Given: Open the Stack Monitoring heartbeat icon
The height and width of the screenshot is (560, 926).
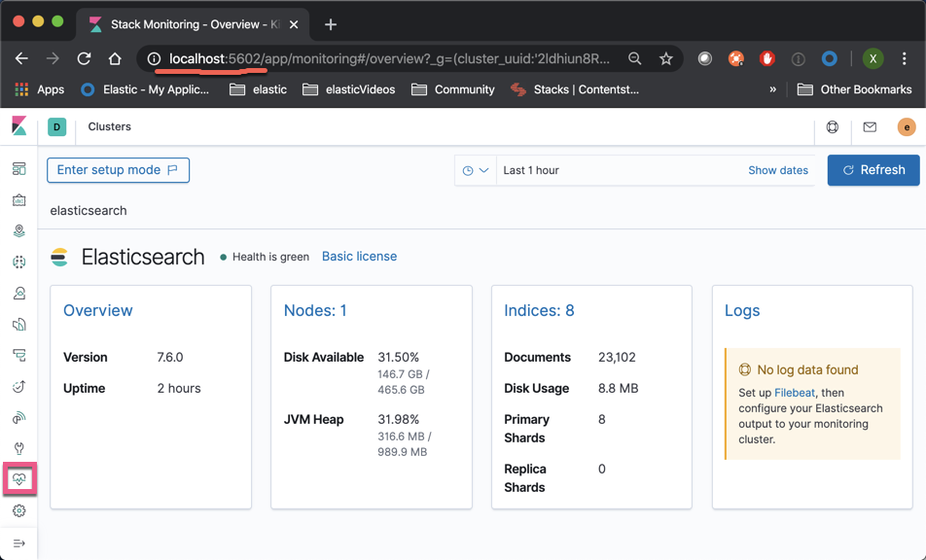Looking at the screenshot, I should 18,479.
